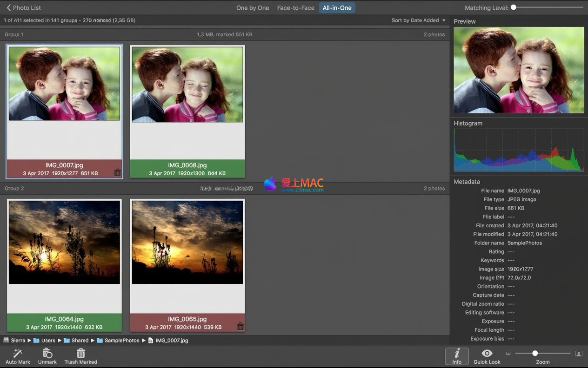
Task: Switch to One by One view
Action: click(x=253, y=8)
